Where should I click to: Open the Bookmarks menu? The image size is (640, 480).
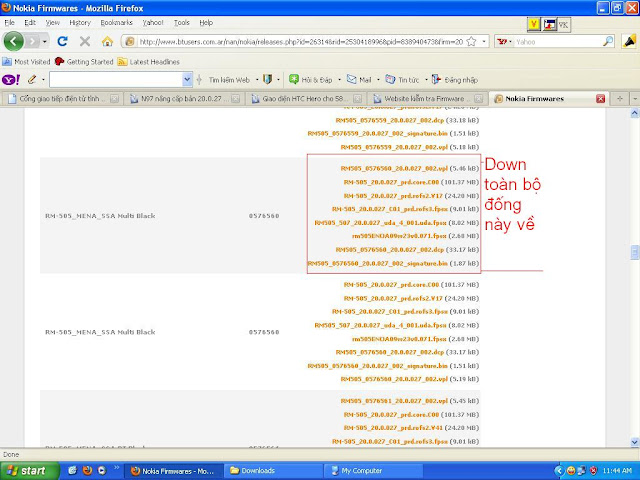[x=117, y=23]
